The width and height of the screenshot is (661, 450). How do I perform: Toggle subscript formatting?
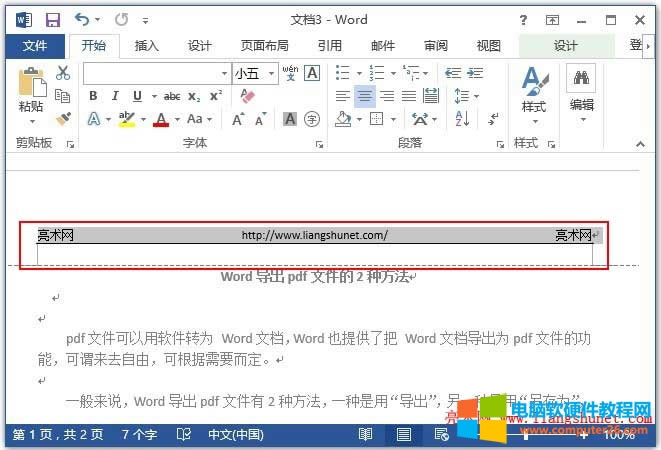194,97
